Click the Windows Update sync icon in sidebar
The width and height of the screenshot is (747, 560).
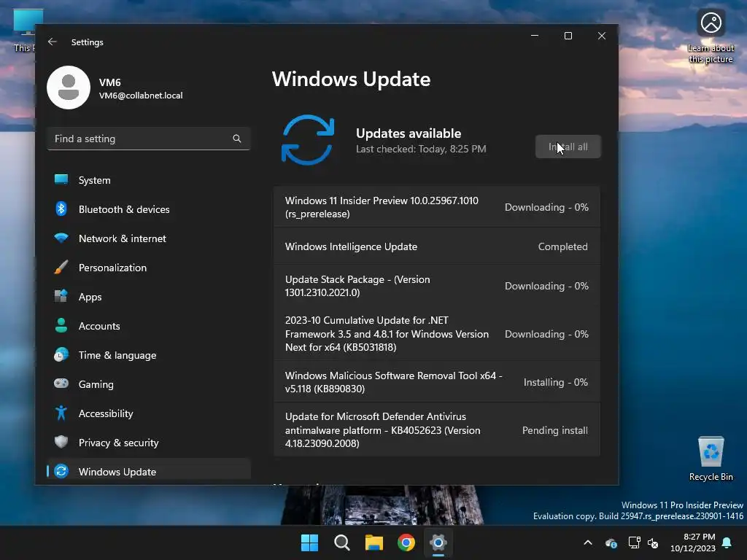[x=61, y=472]
